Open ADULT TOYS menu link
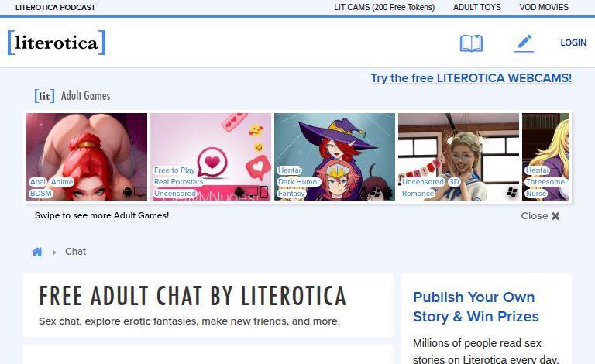The height and width of the screenshot is (364, 595). click(x=477, y=7)
